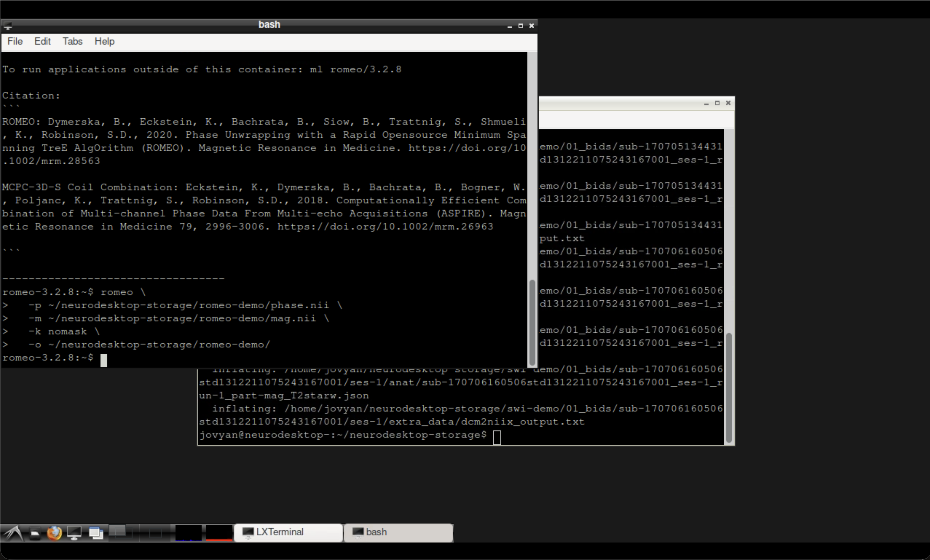
Task: Open the Edit menu in bash window
Action: point(42,42)
